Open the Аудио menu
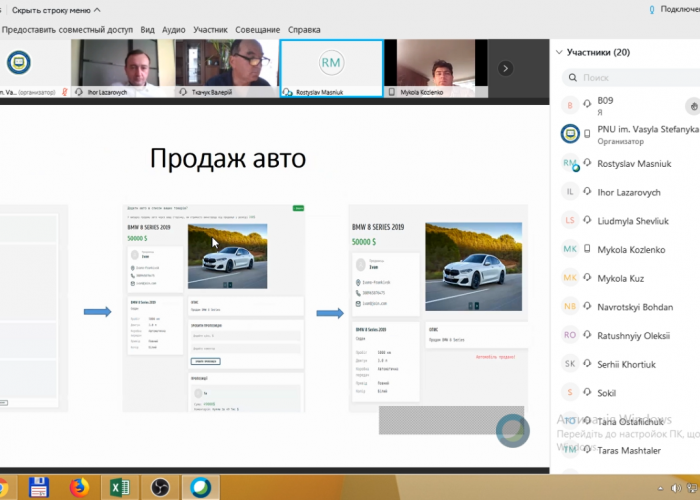Screen dimensions: 700x500 [x=173, y=30]
